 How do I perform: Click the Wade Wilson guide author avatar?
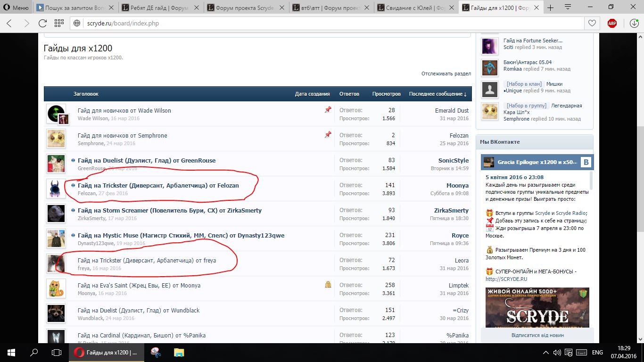click(56, 114)
